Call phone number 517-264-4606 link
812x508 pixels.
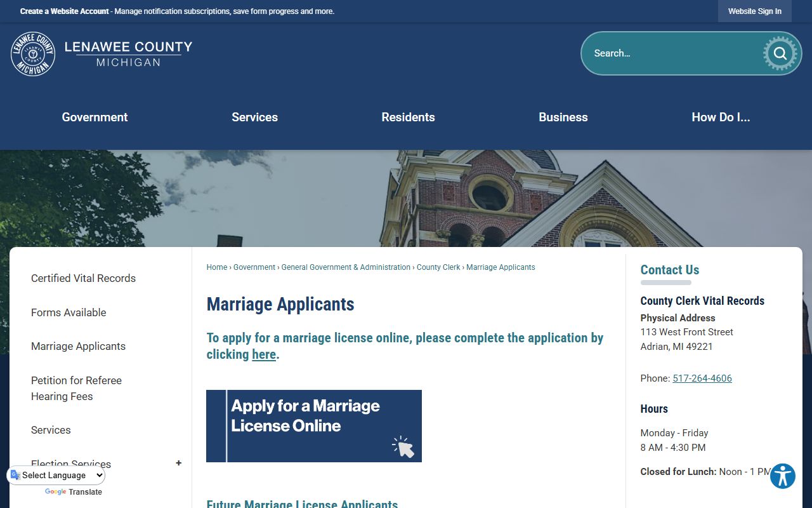[x=702, y=378]
